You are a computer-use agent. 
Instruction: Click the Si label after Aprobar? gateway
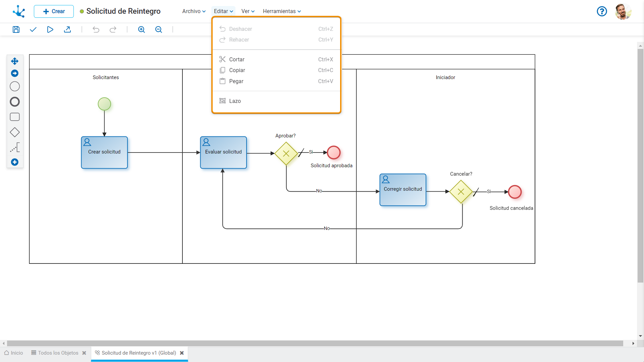pyautogui.click(x=311, y=152)
